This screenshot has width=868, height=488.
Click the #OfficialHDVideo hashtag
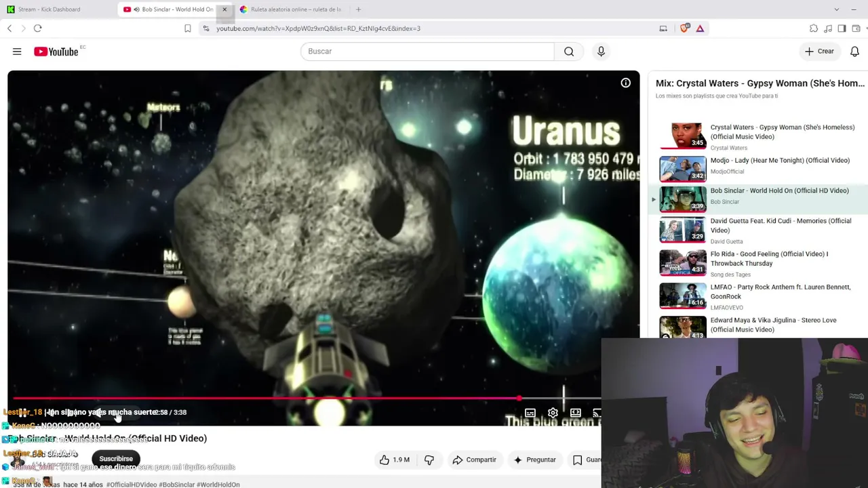click(132, 485)
